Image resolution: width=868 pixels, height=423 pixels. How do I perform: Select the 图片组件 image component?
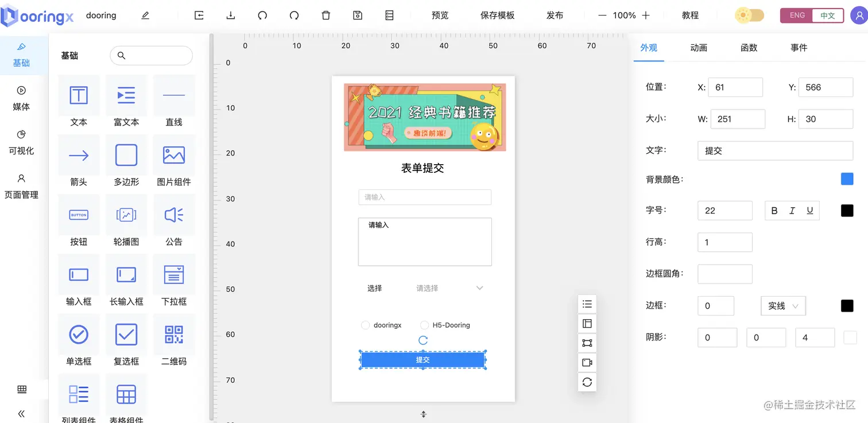(x=174, y=161)
